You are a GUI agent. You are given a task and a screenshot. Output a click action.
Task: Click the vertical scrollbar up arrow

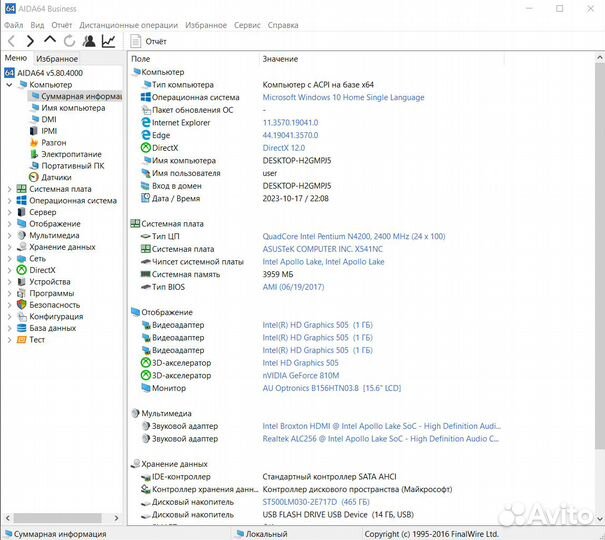tap(600, 58)
